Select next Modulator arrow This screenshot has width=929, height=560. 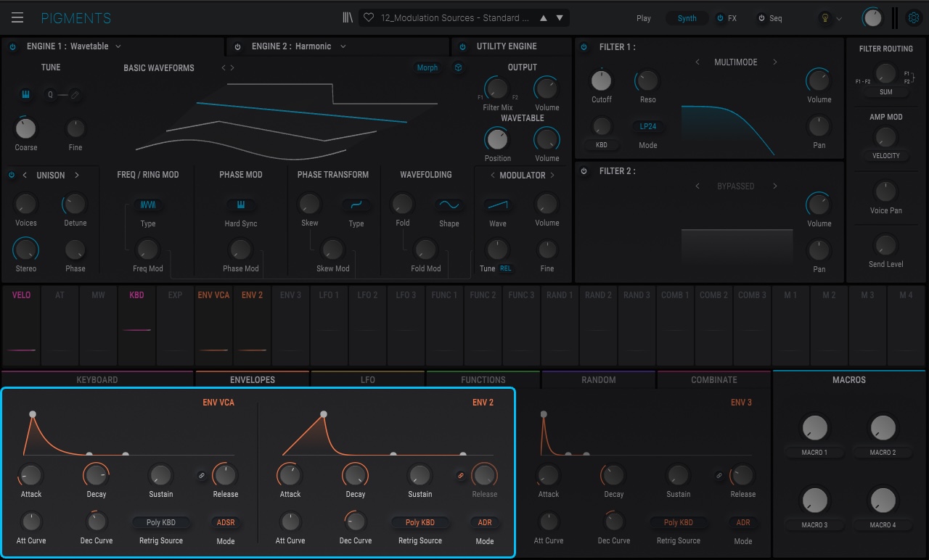pyautogui.click(x=552, y=176)
